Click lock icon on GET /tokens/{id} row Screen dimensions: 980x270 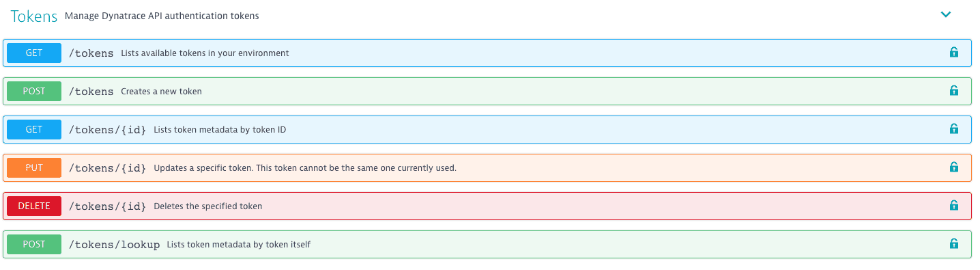953,129
